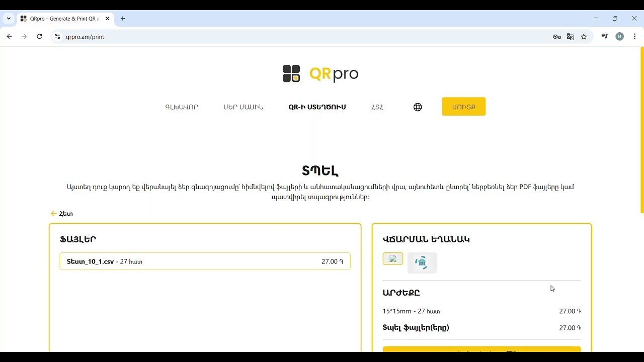
Task: Click the ԱՐԺԵՔԸ heading
Action: pos(401,293)
